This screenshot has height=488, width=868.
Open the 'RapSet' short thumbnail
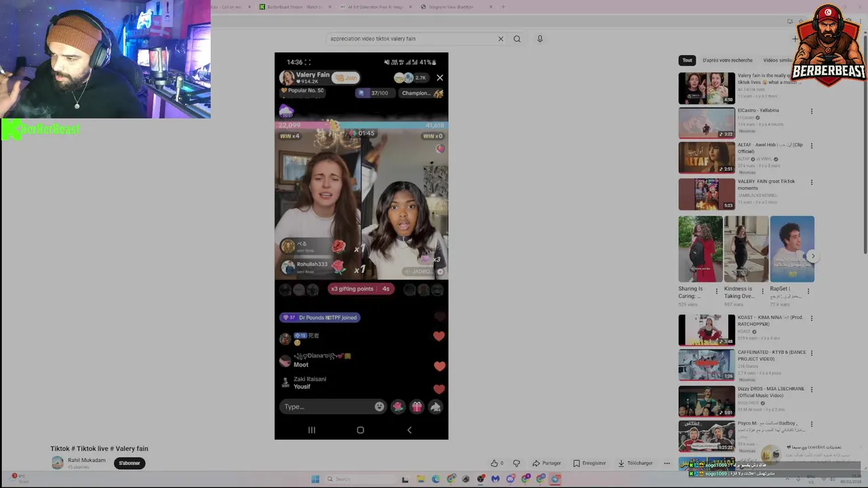[792, 249]
